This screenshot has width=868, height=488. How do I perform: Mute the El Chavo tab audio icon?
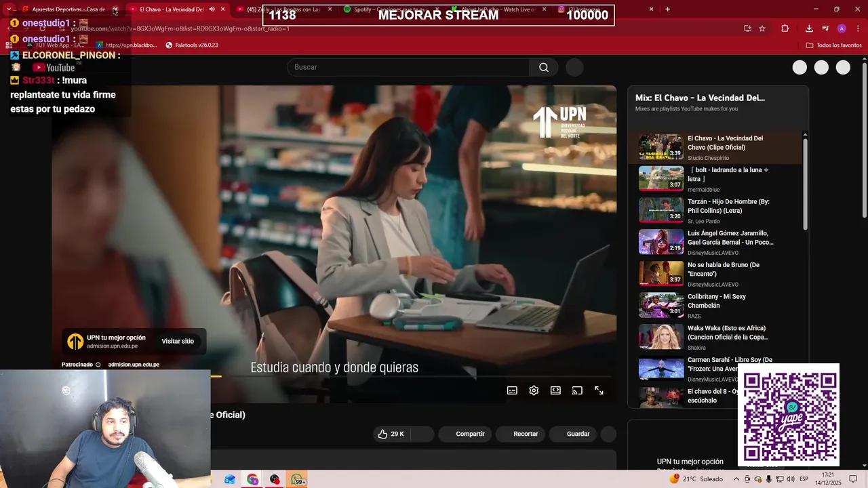pos(212,9)
